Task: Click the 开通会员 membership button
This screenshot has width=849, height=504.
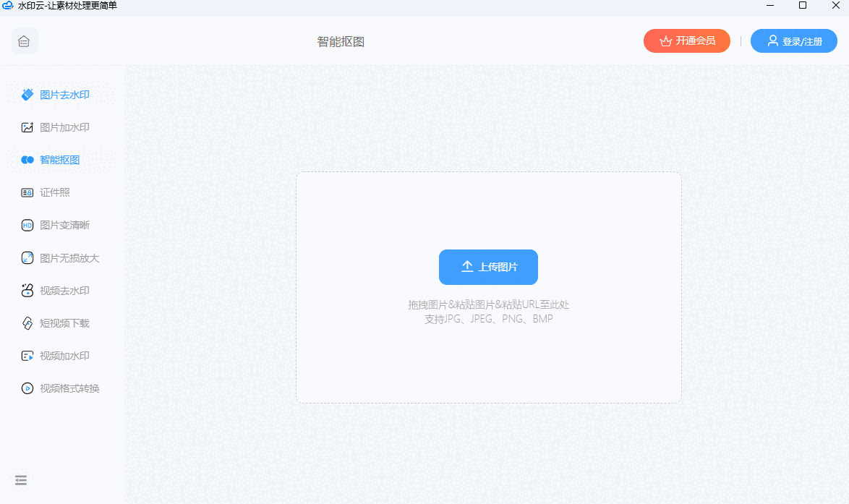Action: pos(686,40)
